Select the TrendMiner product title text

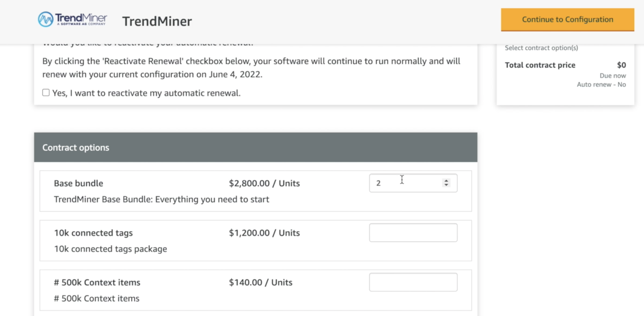point(157,21)
